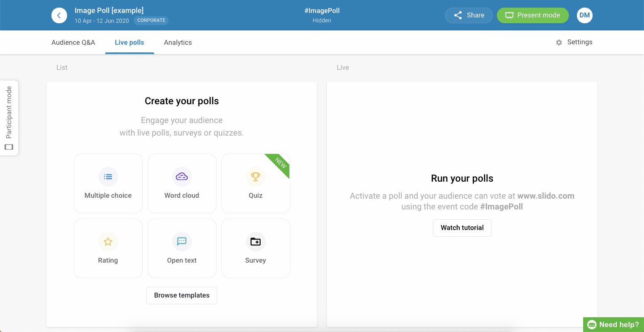Viewport: 644px width, 332px height.
Task: Open Browse templates
Action: point(182,295)
